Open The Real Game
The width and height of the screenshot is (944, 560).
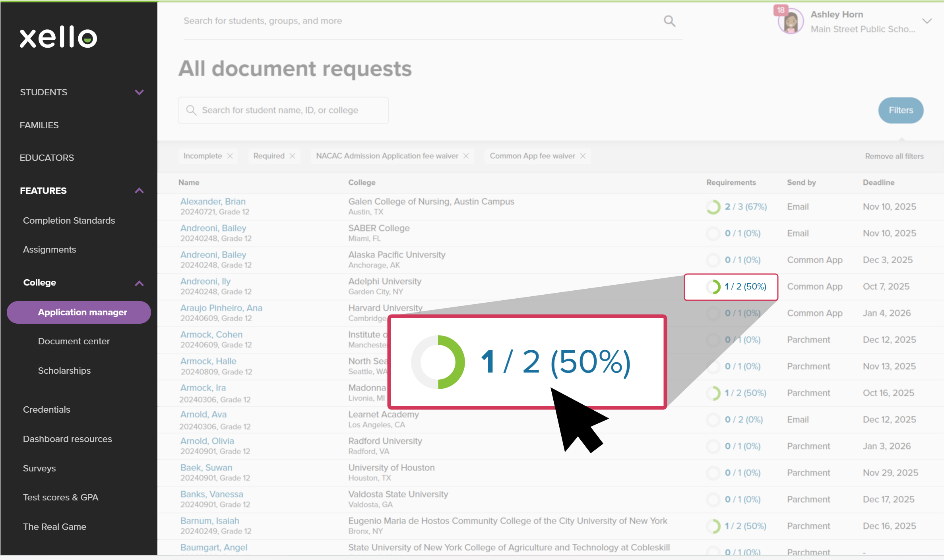pos(55,527)
